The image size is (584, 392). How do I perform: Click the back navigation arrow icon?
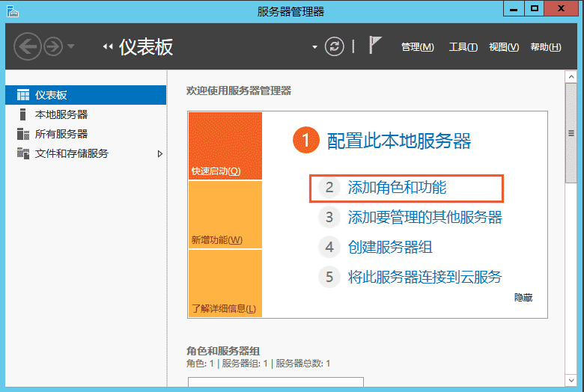click(x=28, y=46)
